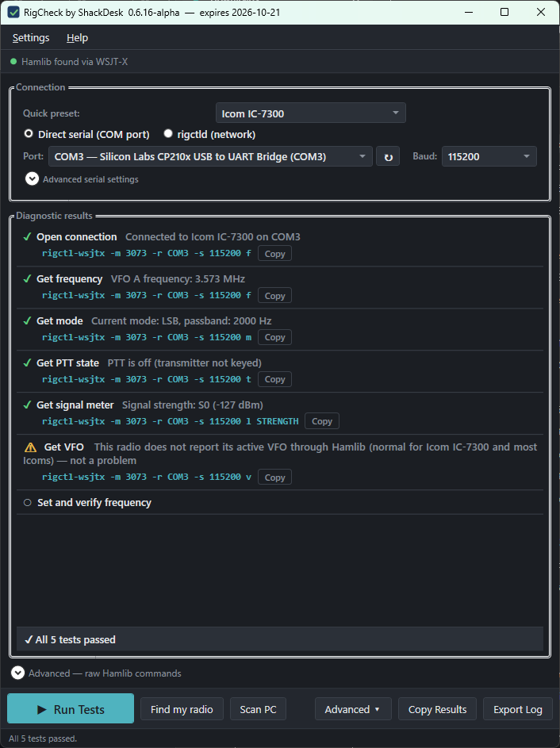Copy the Open connection rigctl command
This screenshot has width=560, height=748.
(x=274, y=254)
